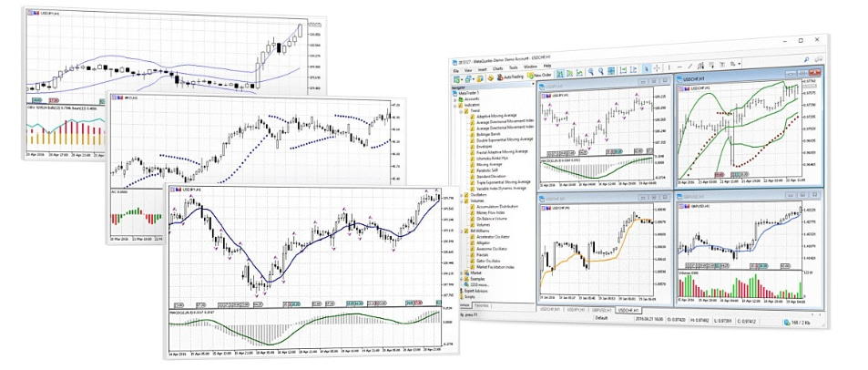
Task: Enable the auto scroll chart icon
Action: (x=623, y=70)
